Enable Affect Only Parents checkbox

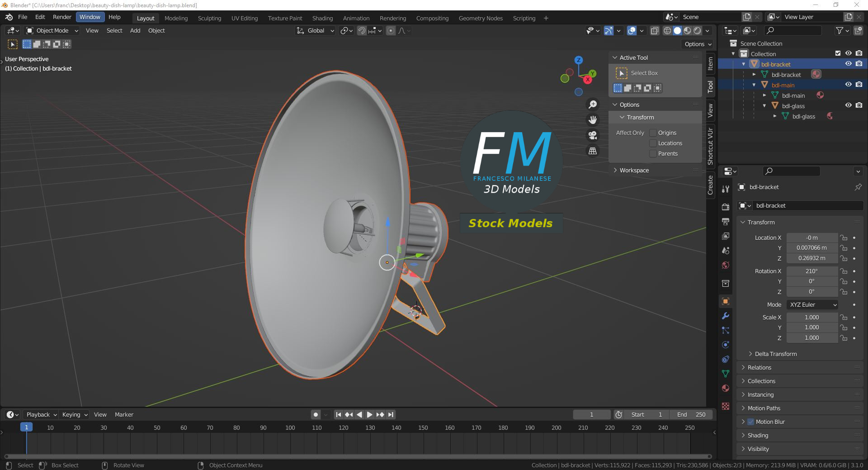653,154
